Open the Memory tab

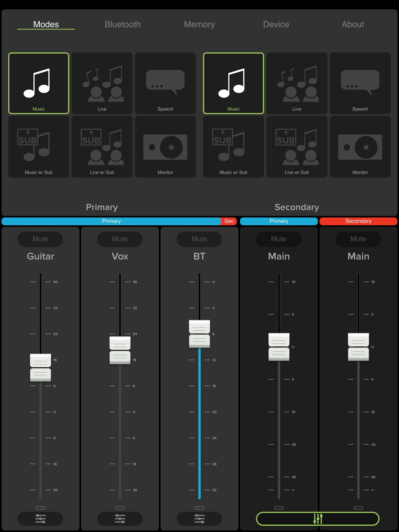199,24
